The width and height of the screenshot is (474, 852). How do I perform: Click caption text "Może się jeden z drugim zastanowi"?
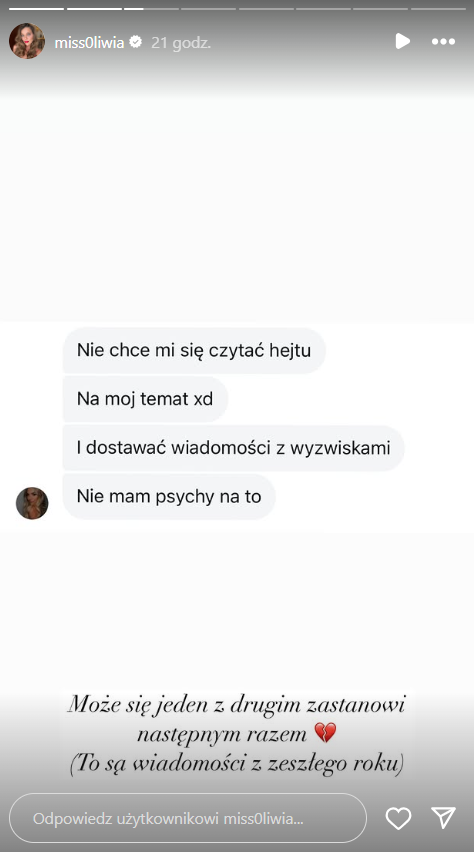pos(236,705)
